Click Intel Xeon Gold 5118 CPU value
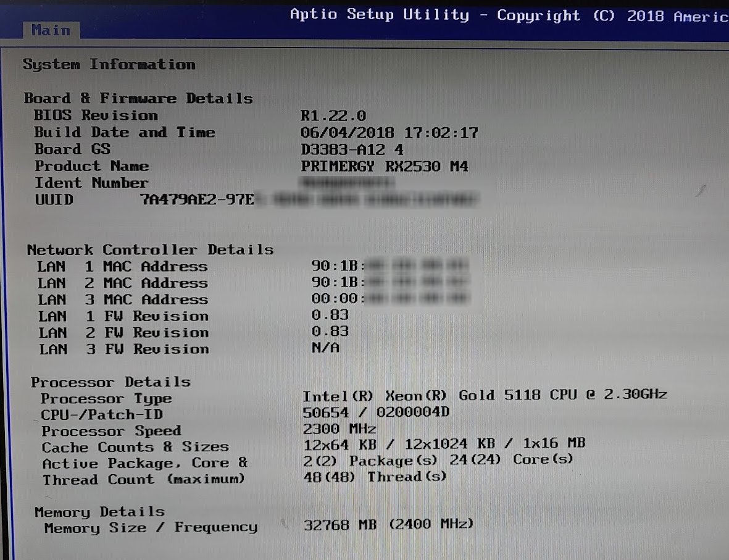 [x=485, y=396]
